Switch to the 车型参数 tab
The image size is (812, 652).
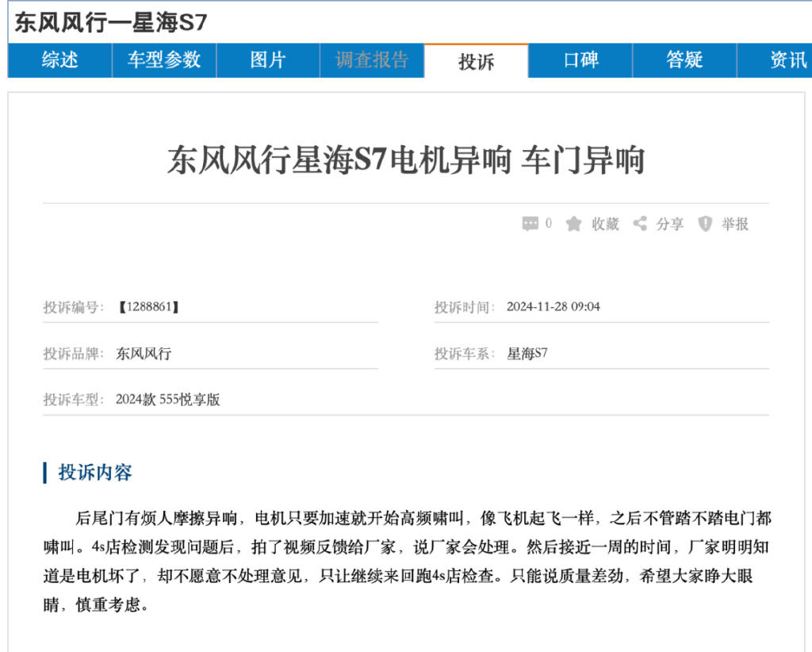coord(164,60)
